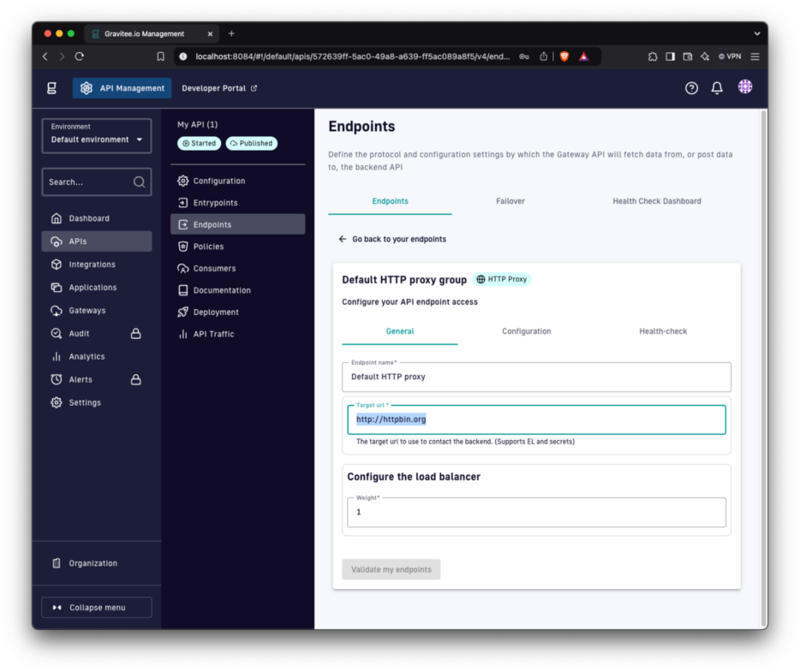Open the Environment dropdown
This screenshot has height=672, width=800.
pos(97,135)
